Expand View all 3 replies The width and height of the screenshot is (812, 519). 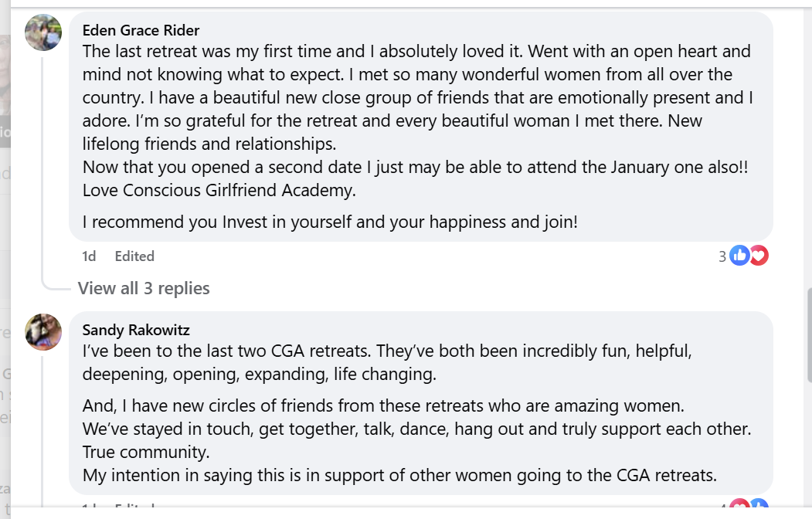coord(144,288)
